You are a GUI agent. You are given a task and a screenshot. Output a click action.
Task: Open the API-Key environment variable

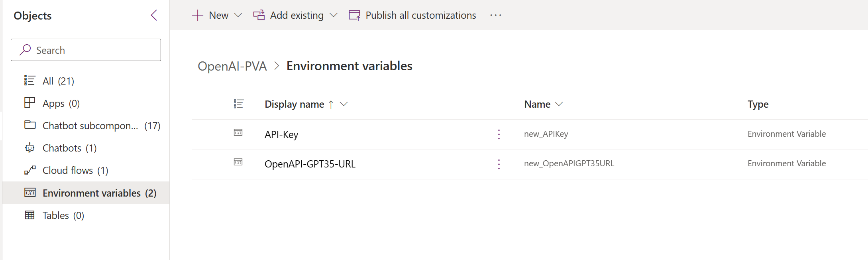click(281, 134)
